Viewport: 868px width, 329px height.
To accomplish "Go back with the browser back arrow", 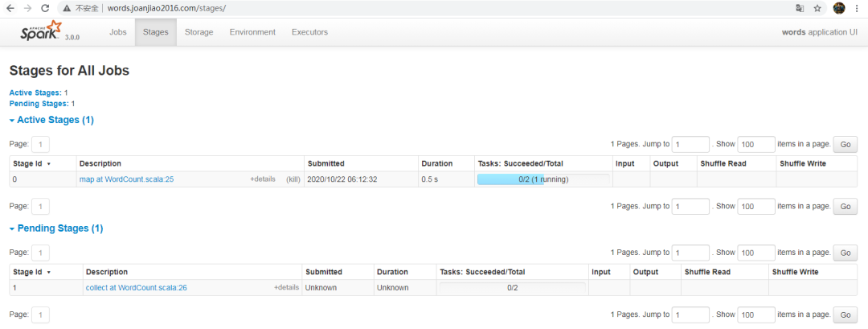I will pyautogui.click(x=10, y=8).
